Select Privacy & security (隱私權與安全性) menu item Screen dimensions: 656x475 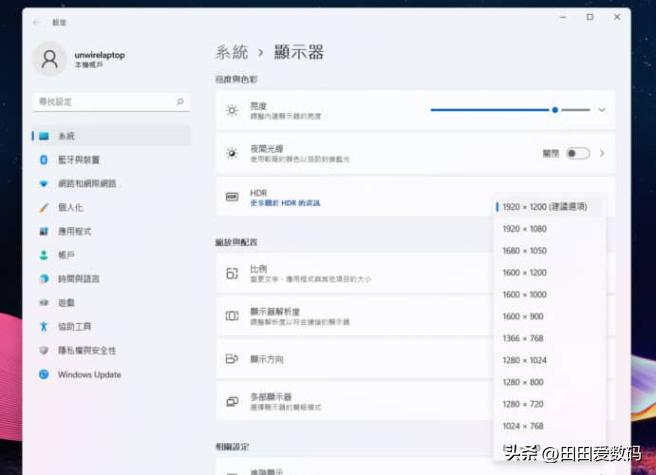(86, 351)
